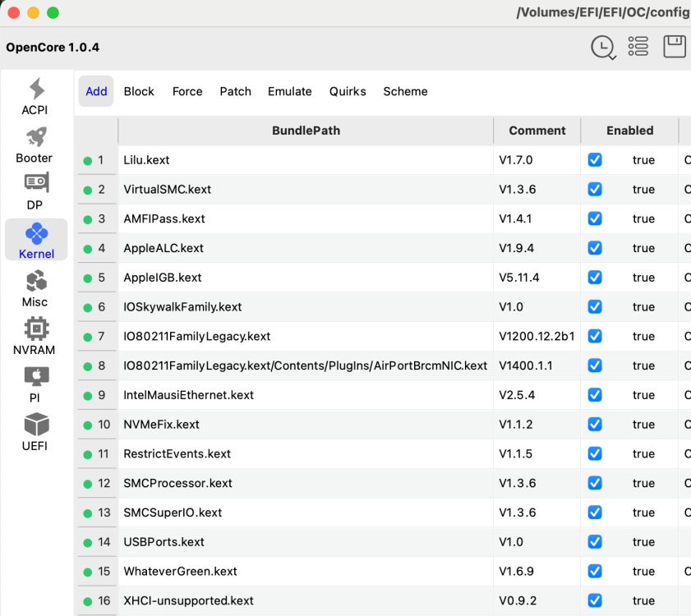The width and height of the screenshot is (691, 616).
Task: Select the AMFIPass.kext entry
Action: pos(306,218)
